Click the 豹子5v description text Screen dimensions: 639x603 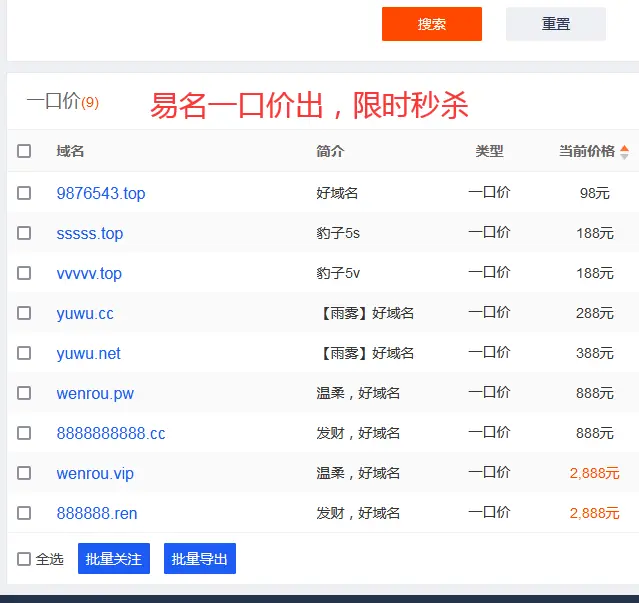[x=338, y=273]
